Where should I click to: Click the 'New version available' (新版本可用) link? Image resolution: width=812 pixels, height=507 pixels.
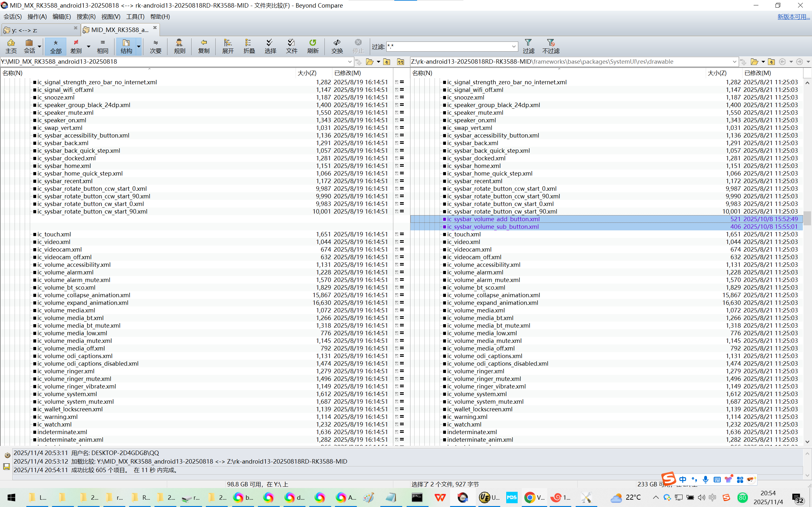793,16
